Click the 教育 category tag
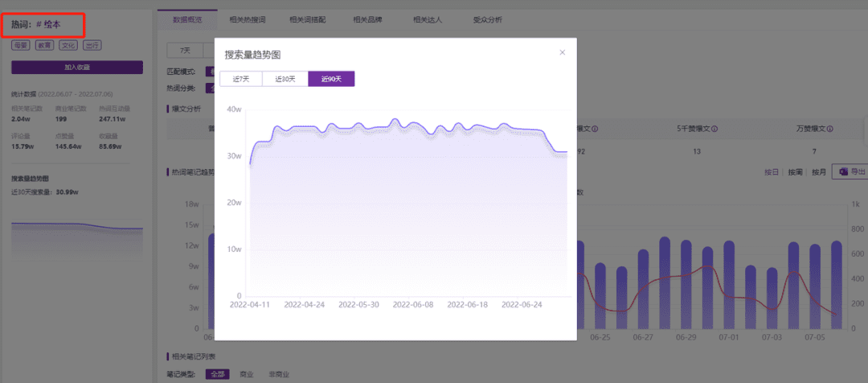The height and width of the screenshot is (383, 868). [45, 46]
